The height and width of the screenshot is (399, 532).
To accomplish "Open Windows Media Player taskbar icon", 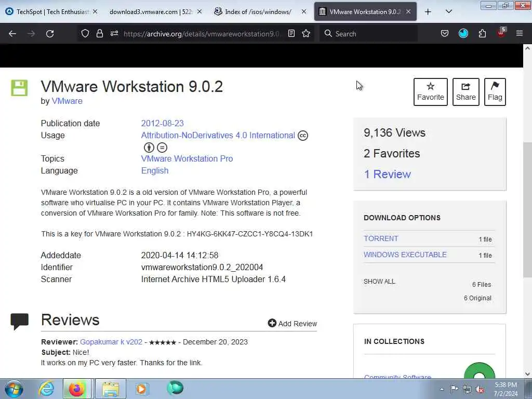I will [x=141, y=389].
